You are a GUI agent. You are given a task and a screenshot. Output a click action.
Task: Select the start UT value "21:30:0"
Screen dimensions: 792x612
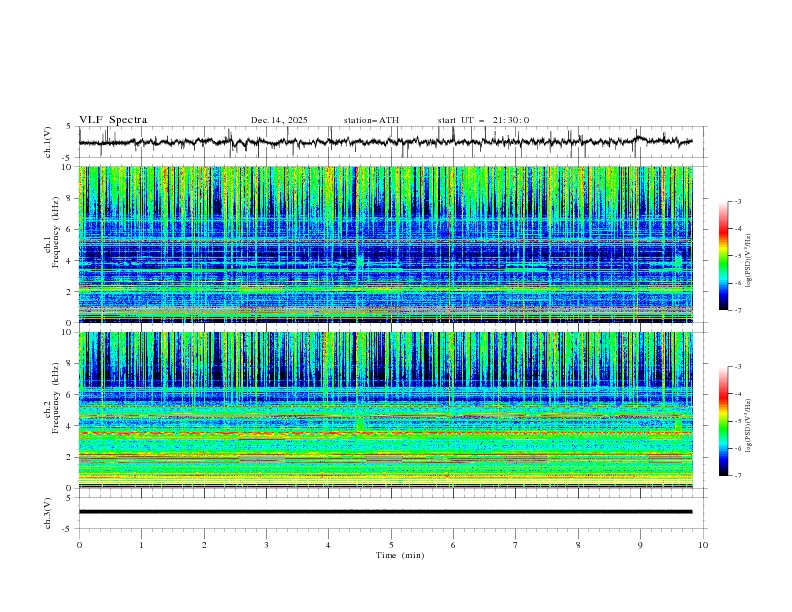point(511,120)
